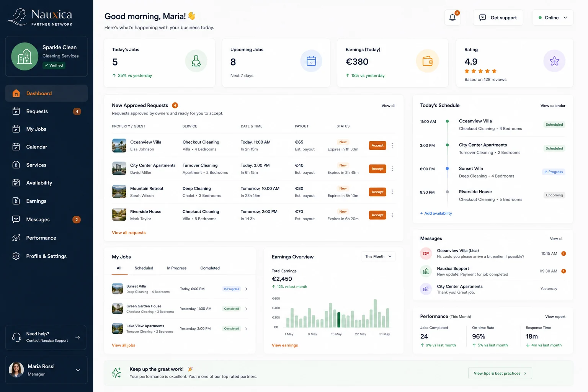Click the Rating star icon
This screenshot has height=392, width=588.
(554, 61)
